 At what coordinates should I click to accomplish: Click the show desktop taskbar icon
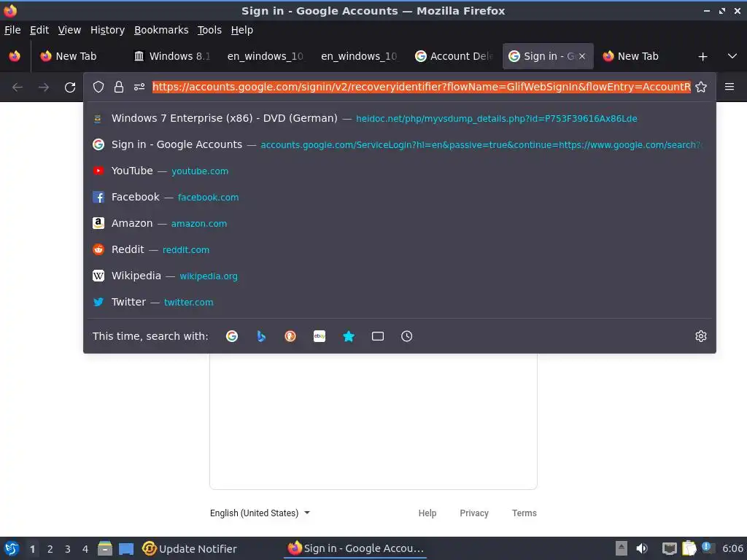126,549
